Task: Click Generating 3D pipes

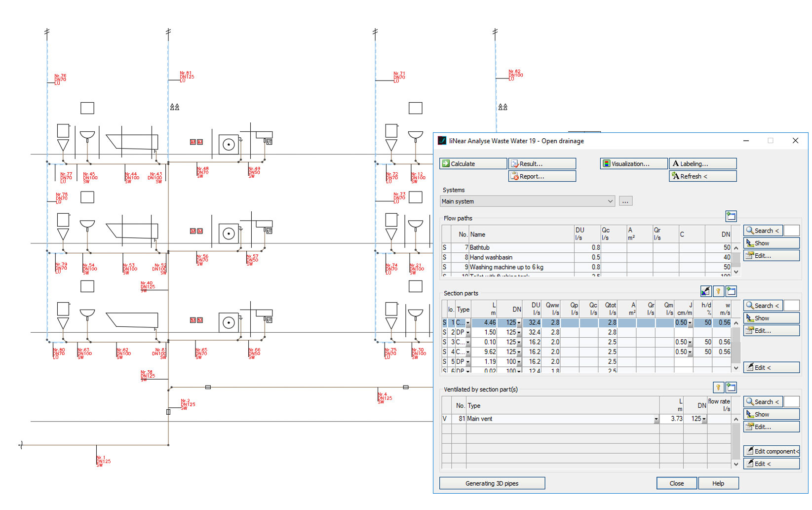Action: 492,483
